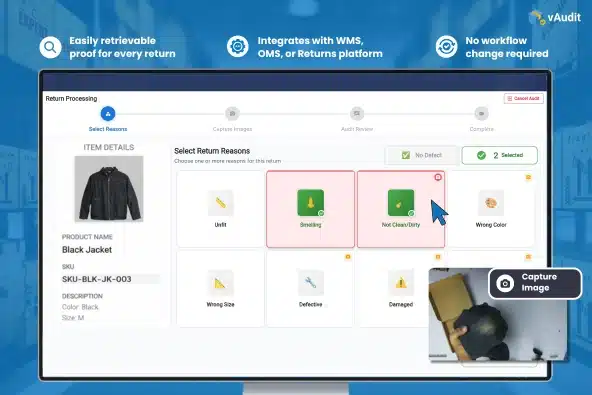Click the Audit Review step label

pyautogui.click(x=357, y=129)
